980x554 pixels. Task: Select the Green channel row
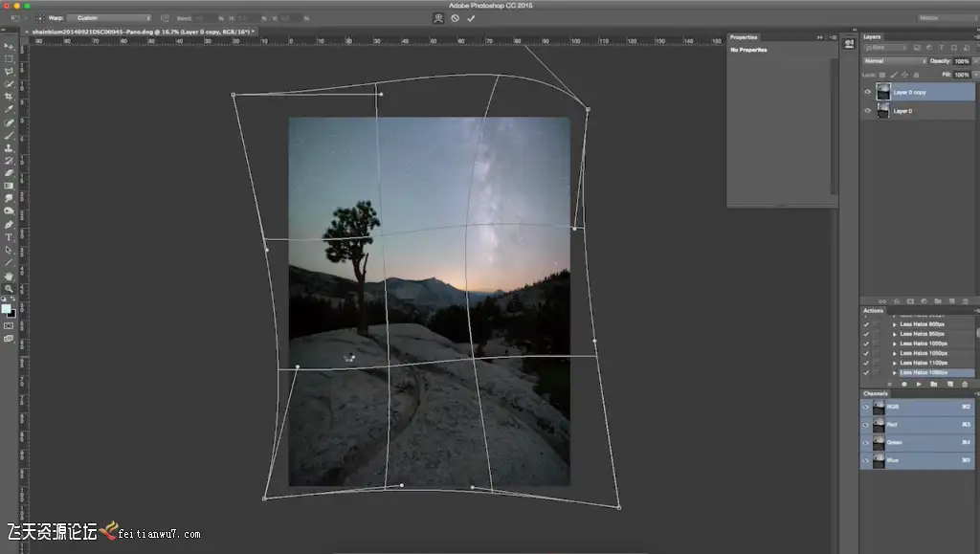[x=917, y=442]
